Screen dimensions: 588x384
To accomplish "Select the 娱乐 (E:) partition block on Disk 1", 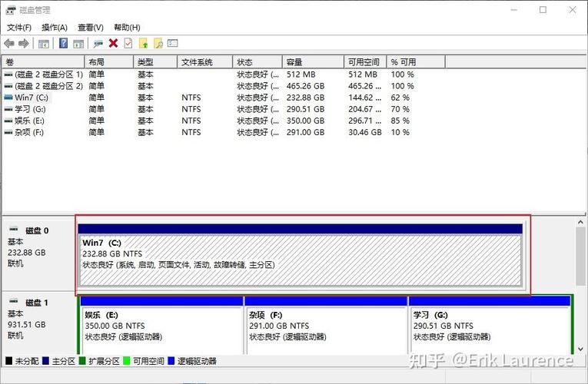I will [x=161, y=325].
